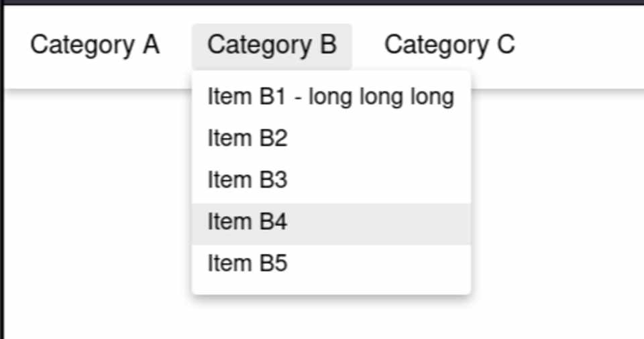Expand the Category C menu
644x339 pixels.
449,46
